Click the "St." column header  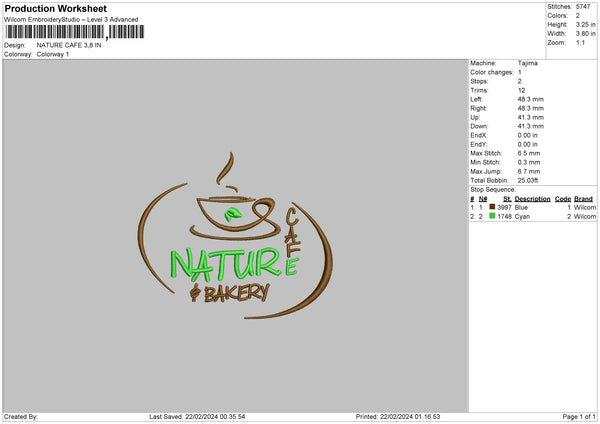click(507, 199)
